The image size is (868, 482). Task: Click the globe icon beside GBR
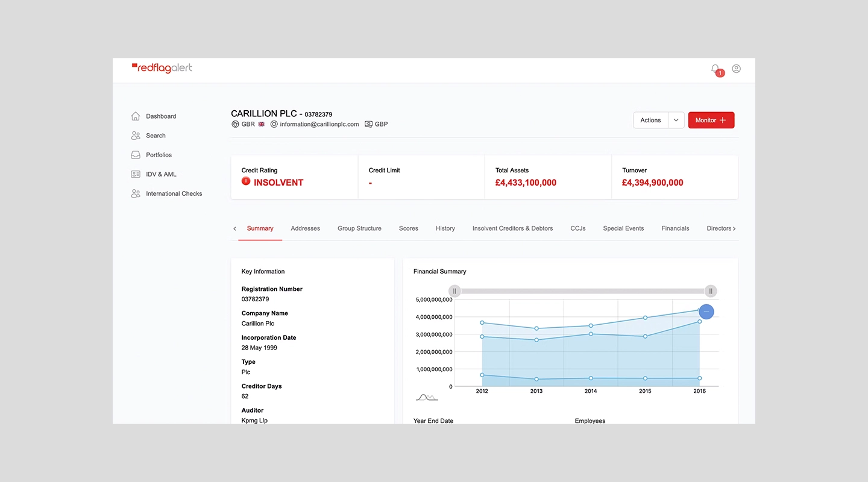point(235,124)
